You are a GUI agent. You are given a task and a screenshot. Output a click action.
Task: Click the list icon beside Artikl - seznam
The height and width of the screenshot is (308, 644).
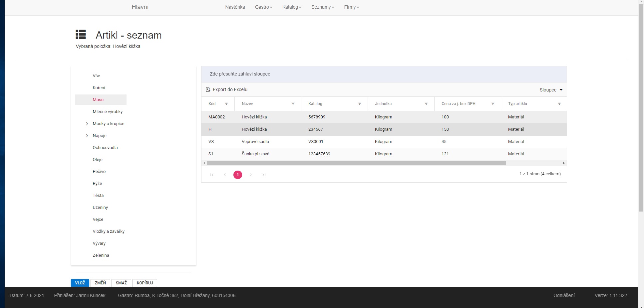pyautogui.click(x=81, y=34)
